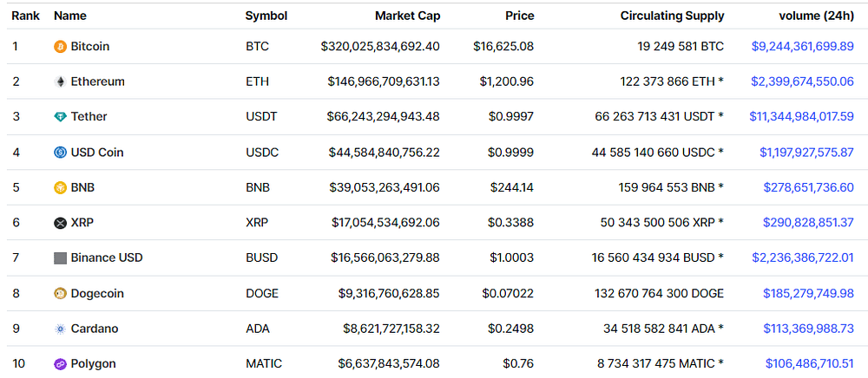Click the orange Bitcoin logo icon
This screenshot has width=868, height=378.
point(60,47)
